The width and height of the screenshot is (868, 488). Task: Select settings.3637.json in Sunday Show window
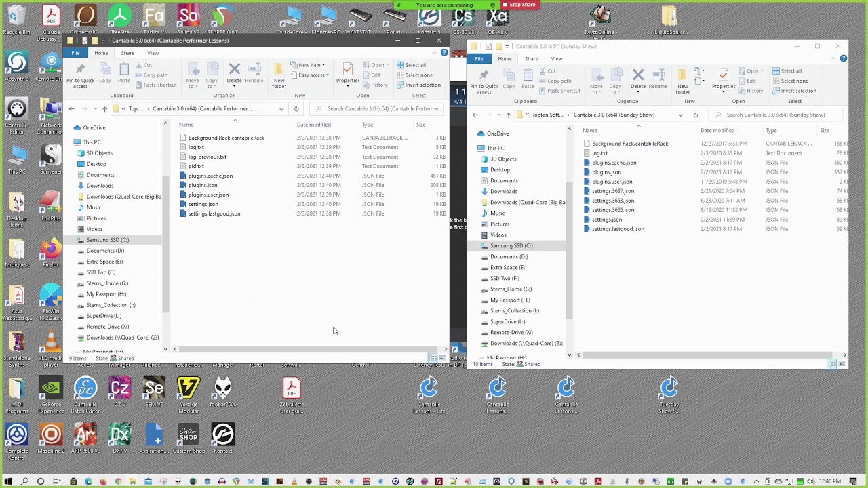coord(612,191)
